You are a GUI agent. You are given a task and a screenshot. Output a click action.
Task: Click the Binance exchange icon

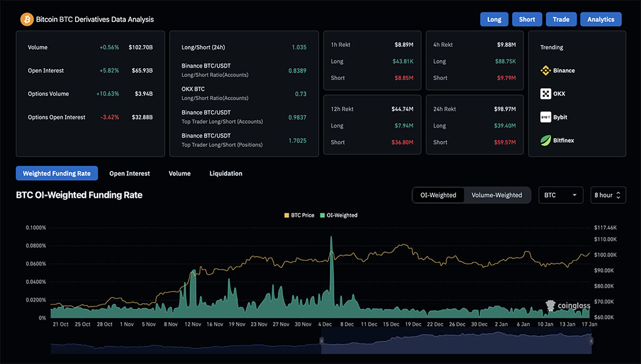[545, 71]
